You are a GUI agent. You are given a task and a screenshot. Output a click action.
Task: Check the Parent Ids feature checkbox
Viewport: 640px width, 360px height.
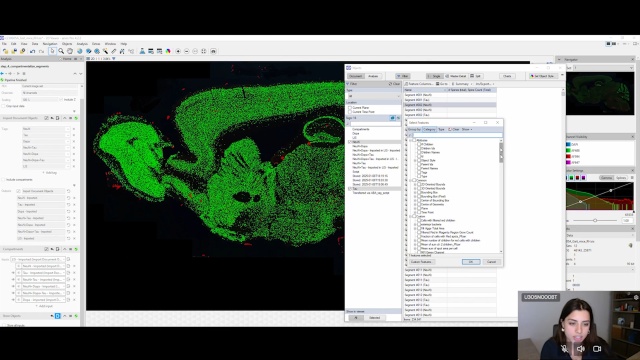point(419,164)
